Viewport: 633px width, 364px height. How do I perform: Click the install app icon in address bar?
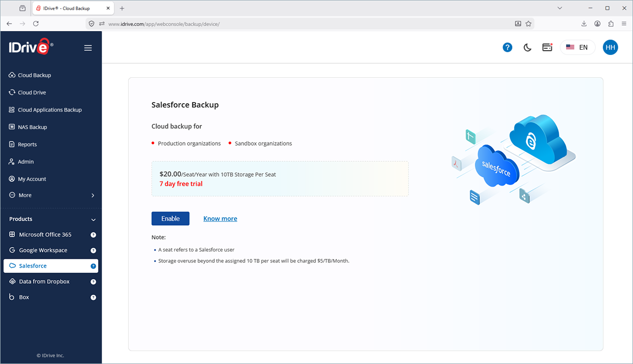518,24
